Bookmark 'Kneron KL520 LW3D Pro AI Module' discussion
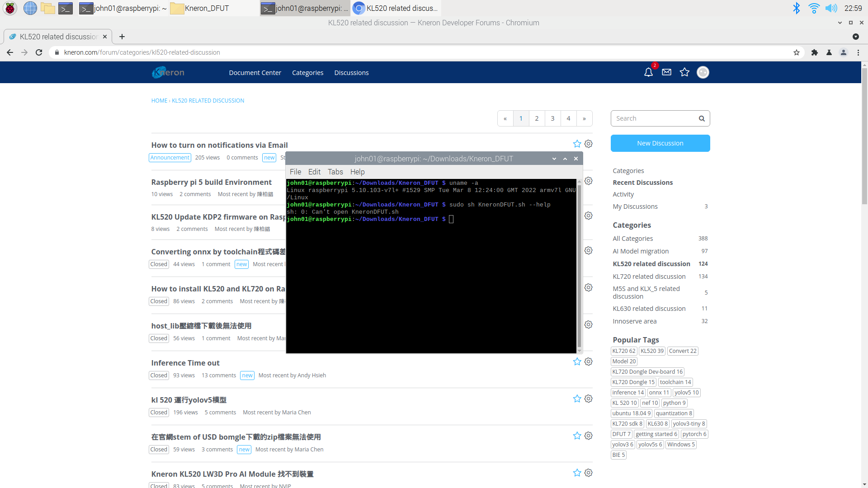Screen dimensions: 868x488 pyautogui.click(x=577, y=473)
